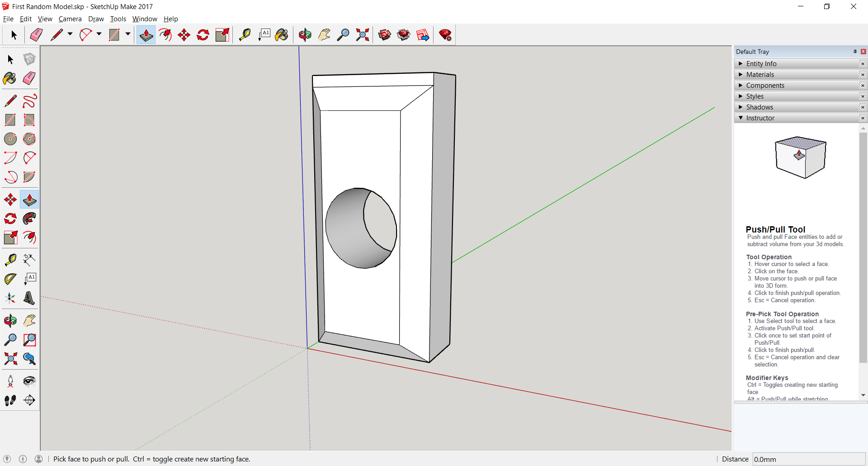The image size is (868, 466).
Task: Select the Paint Bucket tool in left toolbar
Action: (10, 78)
